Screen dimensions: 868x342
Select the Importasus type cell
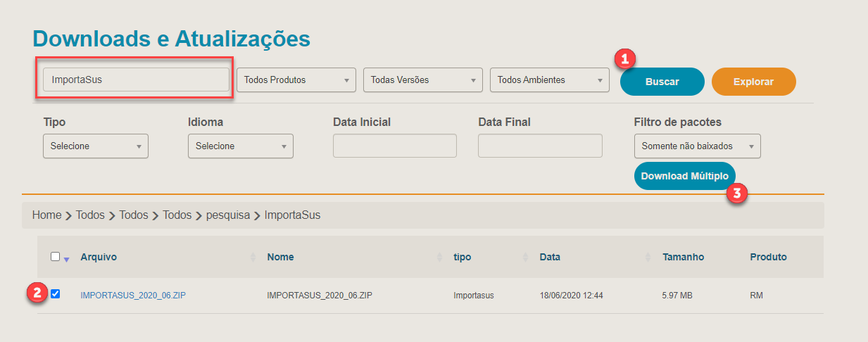(x=474, y=296)
